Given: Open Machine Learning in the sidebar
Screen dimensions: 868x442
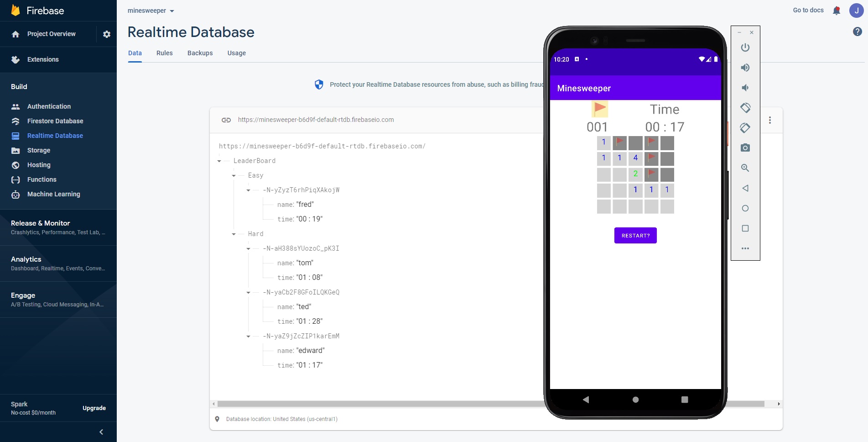Looking at the screenshot, I should (x=53, y=194).
